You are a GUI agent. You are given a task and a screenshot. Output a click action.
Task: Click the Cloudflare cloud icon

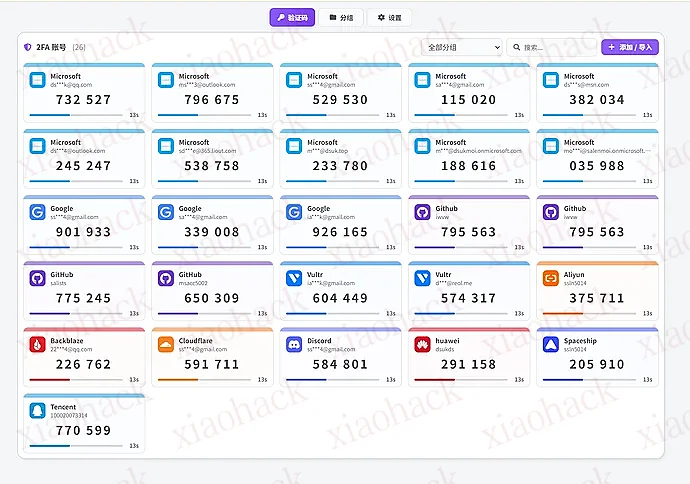165,345
